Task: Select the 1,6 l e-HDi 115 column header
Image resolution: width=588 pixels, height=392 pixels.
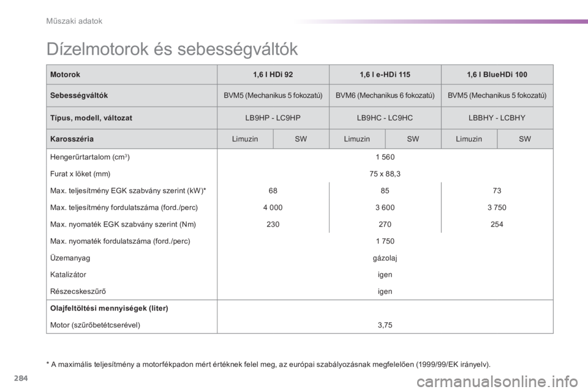Action: 385,75
